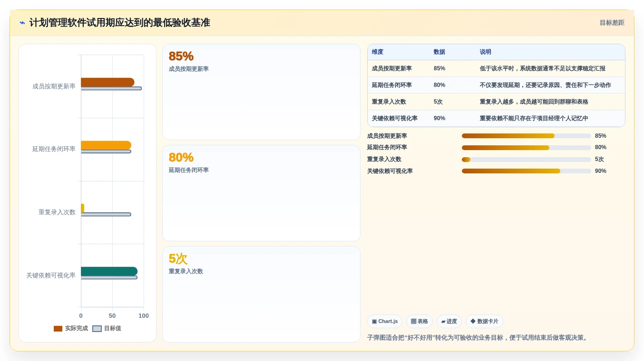Click the chart axis label 关键依赖可视化率
The height and width of the screenshot is (361, 644).
[51, 275]
